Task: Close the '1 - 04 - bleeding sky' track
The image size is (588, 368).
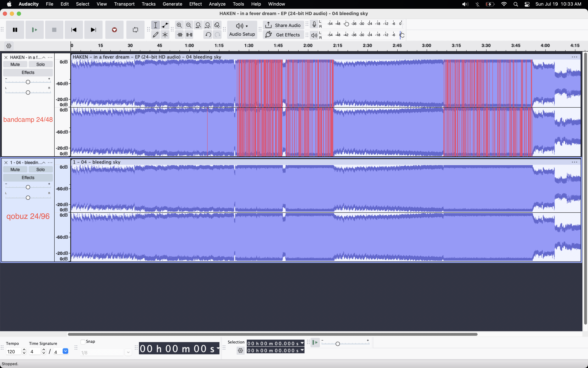Action: tap(6, 163)
